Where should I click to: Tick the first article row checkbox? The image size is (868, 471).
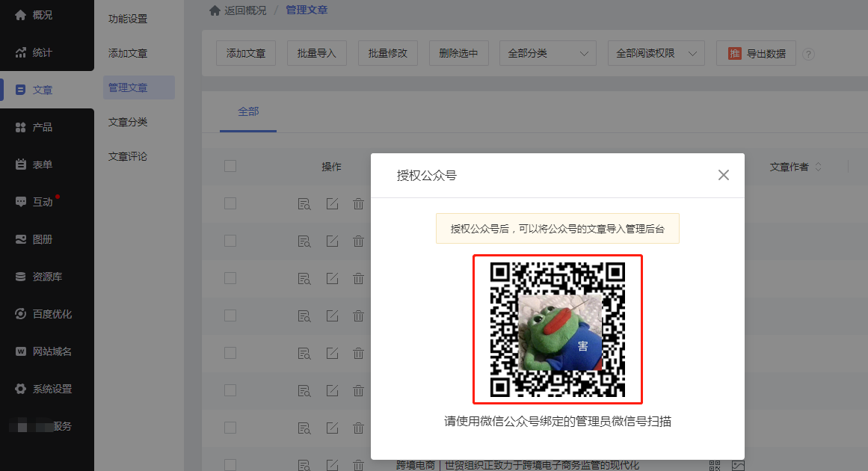(x=230, y=203)
